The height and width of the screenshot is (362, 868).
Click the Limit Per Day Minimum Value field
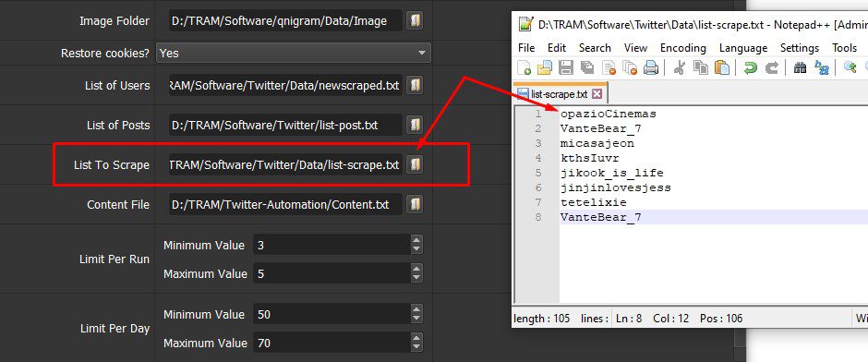pos(332,314)
